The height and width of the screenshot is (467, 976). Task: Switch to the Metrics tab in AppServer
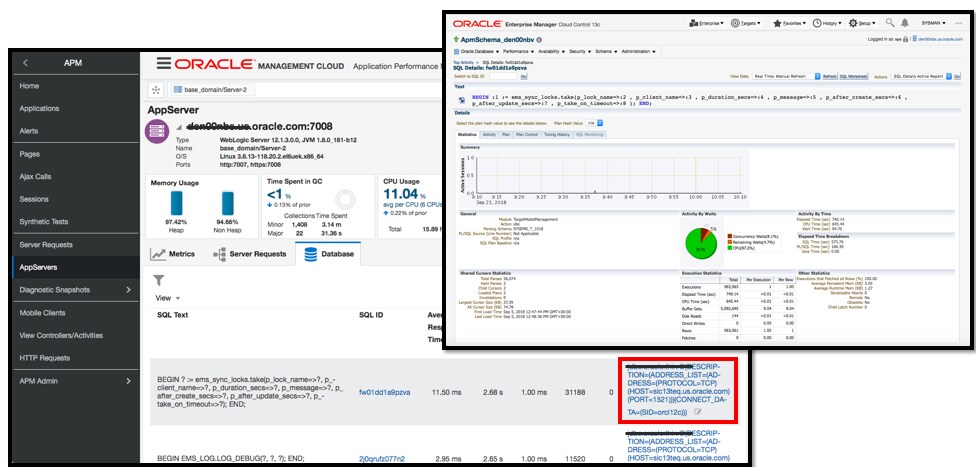pyautogui.click(x=172, y=254)
